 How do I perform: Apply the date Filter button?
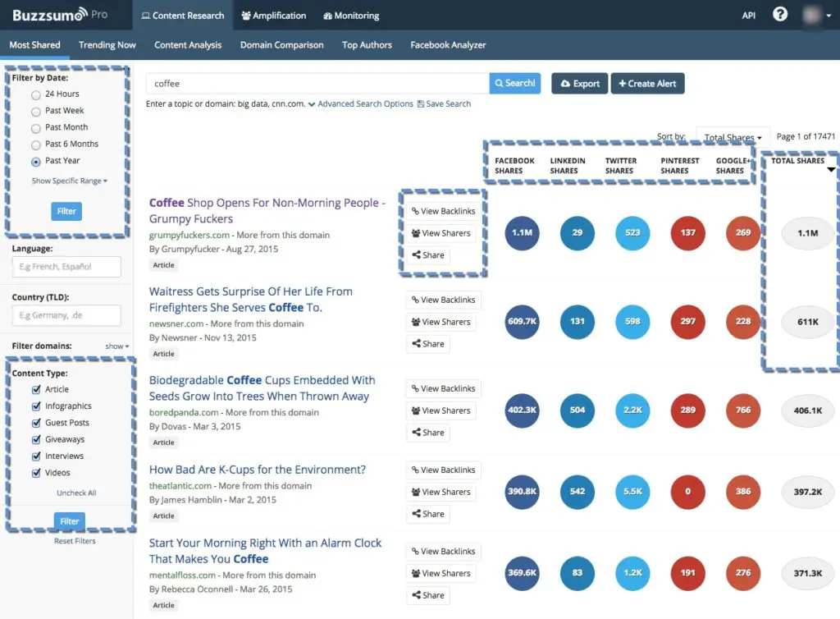(66, 211)
